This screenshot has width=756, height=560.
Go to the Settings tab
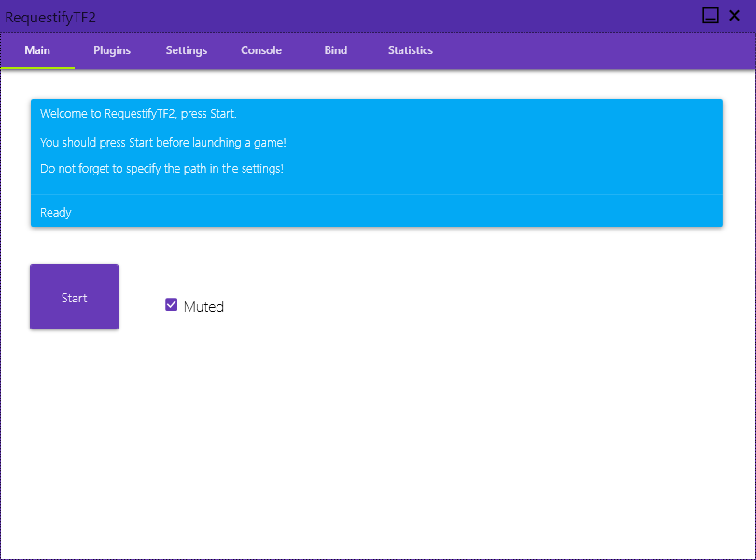click(x=187, y=50)
